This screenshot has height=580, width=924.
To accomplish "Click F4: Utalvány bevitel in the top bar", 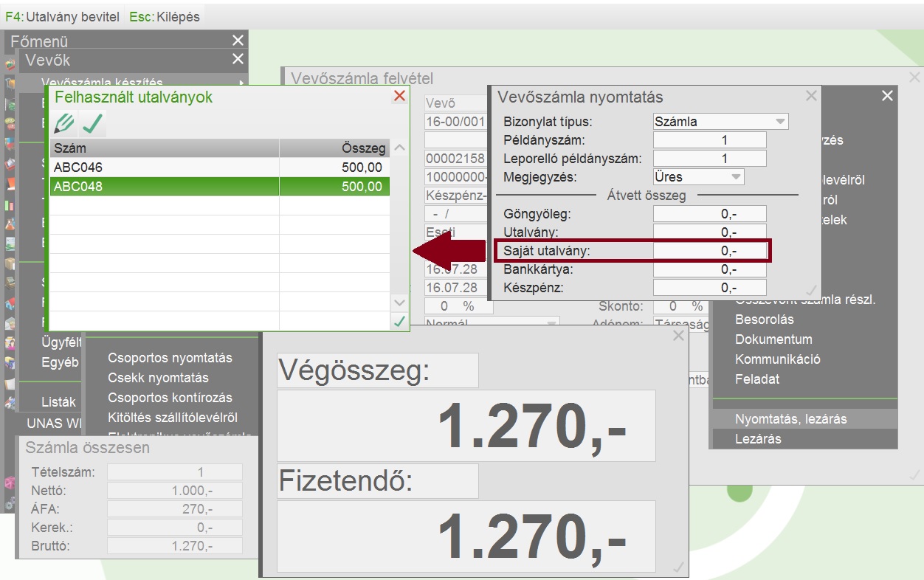I will [62, 16].
